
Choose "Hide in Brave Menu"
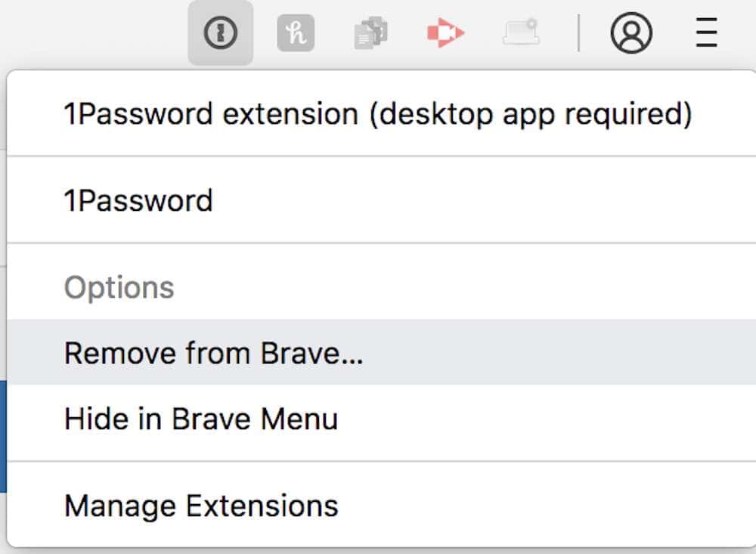(201, 419)
